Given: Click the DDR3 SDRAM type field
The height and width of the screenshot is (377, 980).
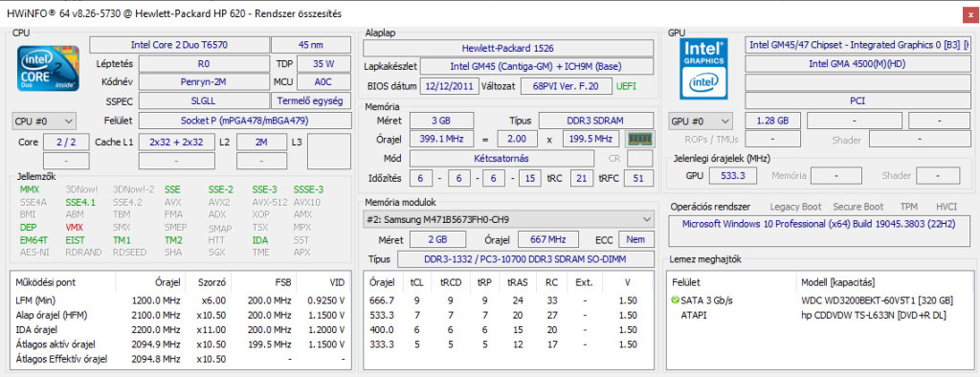Looking at the screenshot, I should pyautogui.click(x=596, y=121).
